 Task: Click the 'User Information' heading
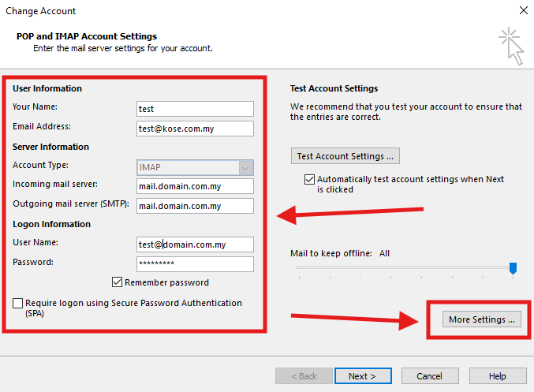tap(47, 88)
